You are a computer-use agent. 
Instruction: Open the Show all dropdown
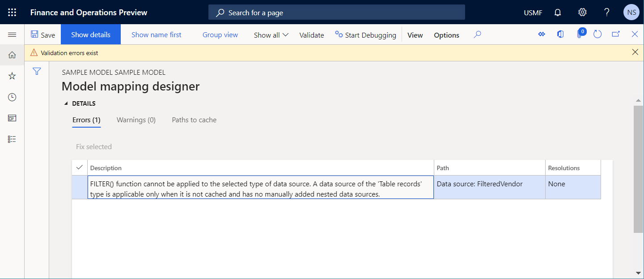[271, 34]
